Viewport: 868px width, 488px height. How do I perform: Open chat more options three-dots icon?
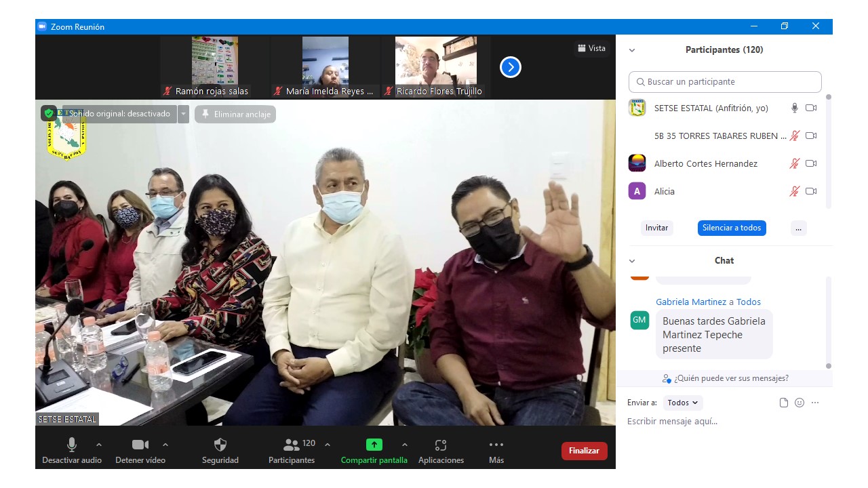coord(815,403)
